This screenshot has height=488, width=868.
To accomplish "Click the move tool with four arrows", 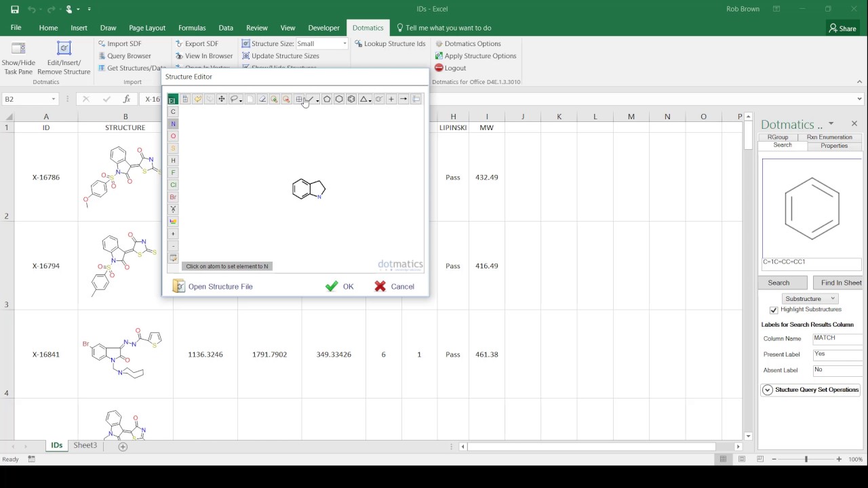I will 222,99.
